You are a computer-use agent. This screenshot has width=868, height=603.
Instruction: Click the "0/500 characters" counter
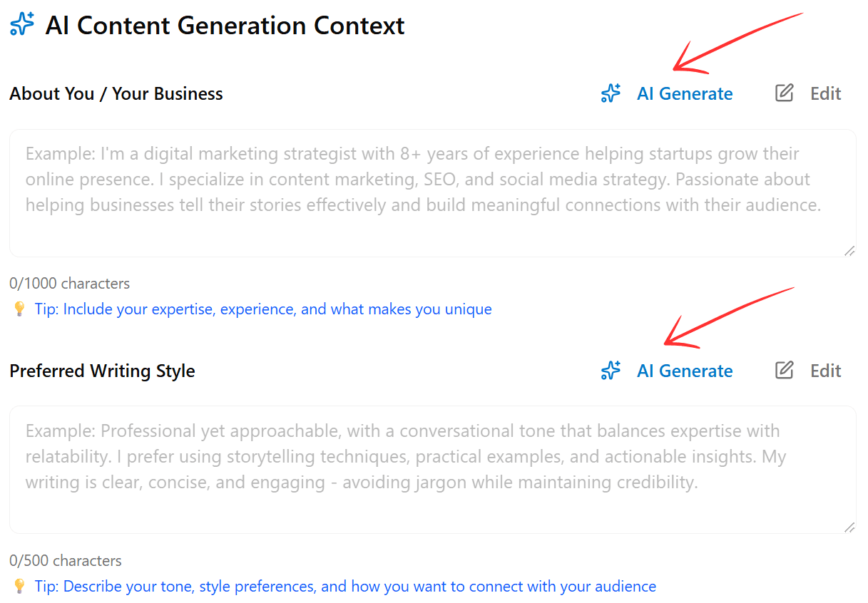coord(66,561)
